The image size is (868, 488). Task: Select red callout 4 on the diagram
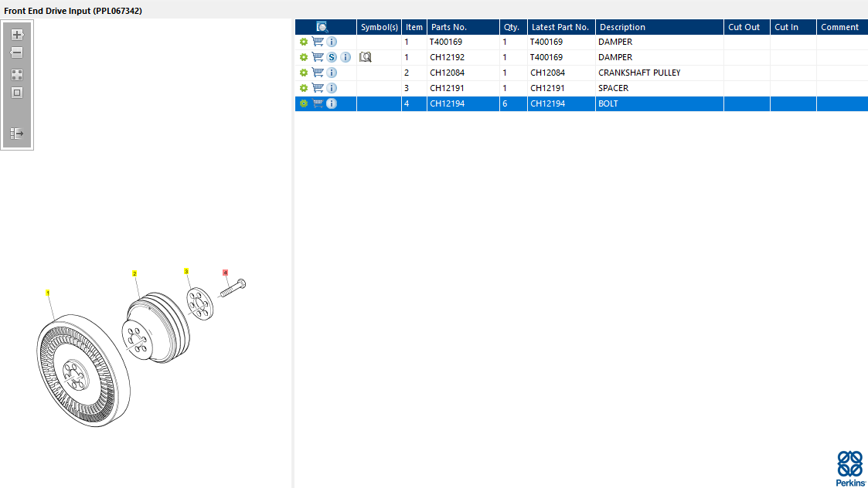coord(225,273)
